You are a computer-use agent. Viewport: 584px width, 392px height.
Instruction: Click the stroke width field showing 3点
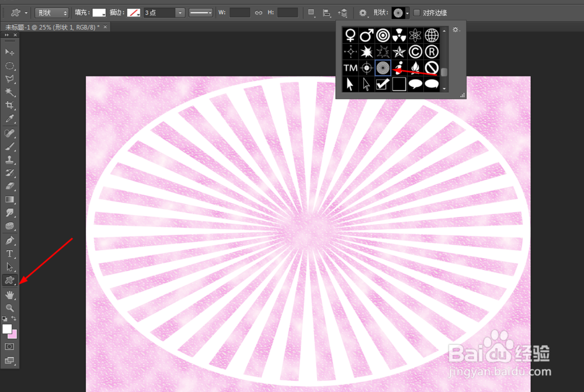(159, 13)
